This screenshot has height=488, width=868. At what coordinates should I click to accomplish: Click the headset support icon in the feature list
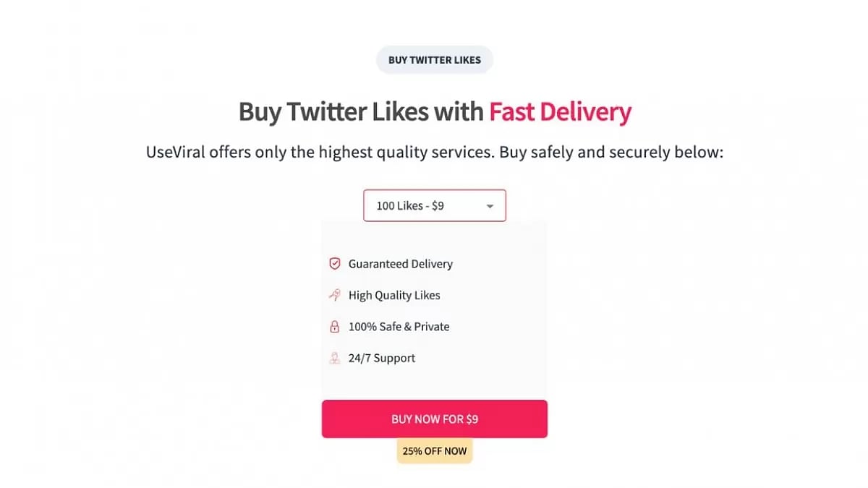334,357
